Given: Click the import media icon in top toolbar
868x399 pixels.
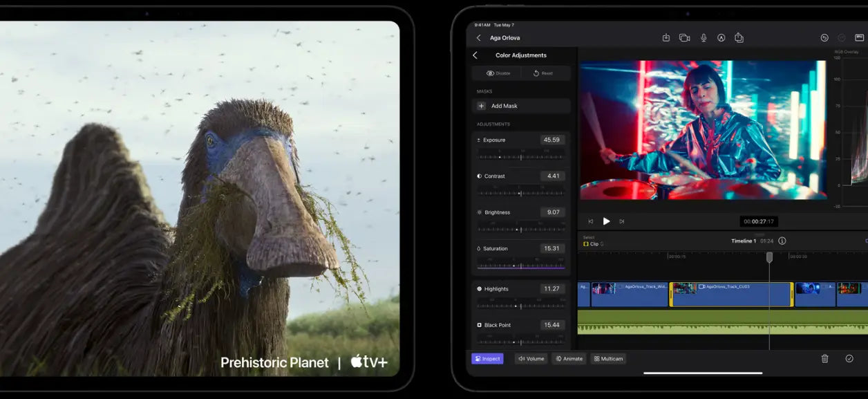Looking at the screenshot, I should [x=666, y=38].
